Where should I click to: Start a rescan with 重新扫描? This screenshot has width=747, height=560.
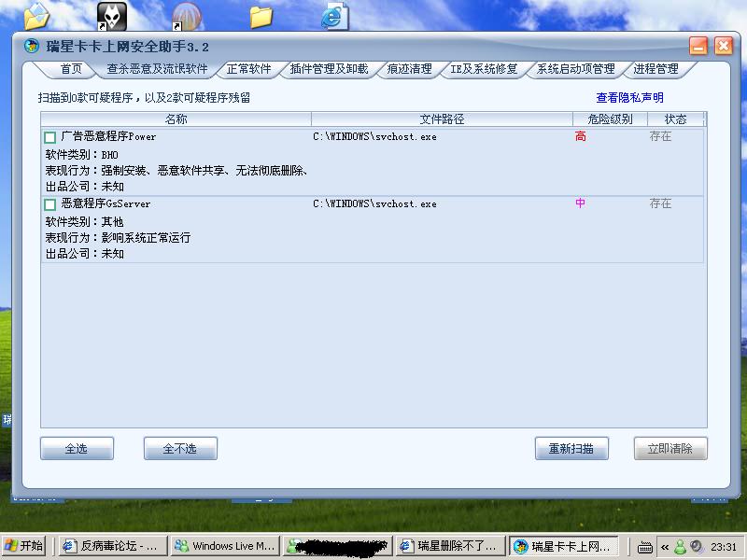pos(571,449)
